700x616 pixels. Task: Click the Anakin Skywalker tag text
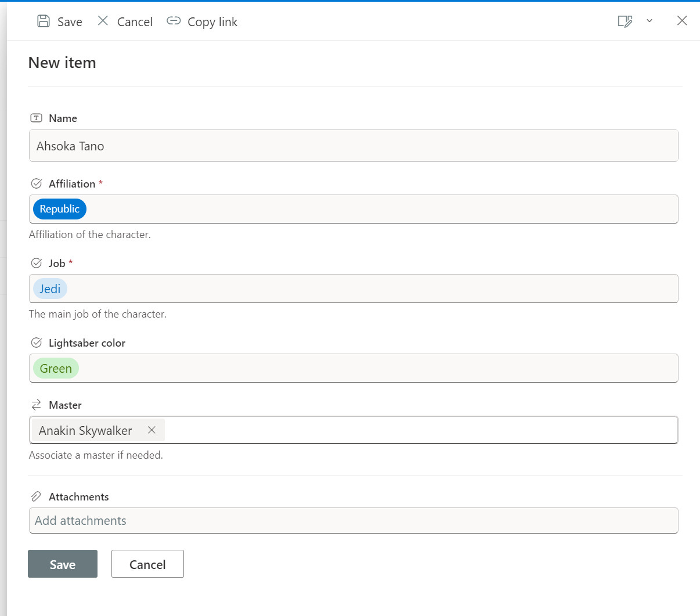(x=85, y=431)
